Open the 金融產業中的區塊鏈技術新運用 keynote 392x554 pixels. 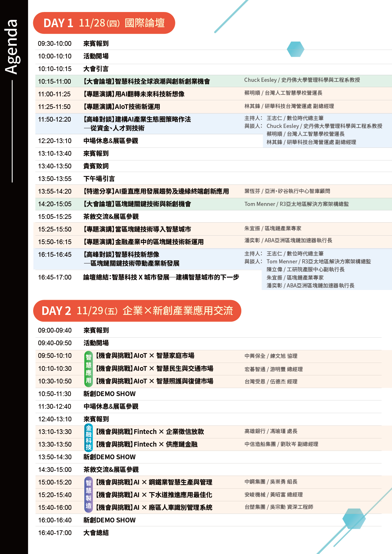tap(143, 242)
